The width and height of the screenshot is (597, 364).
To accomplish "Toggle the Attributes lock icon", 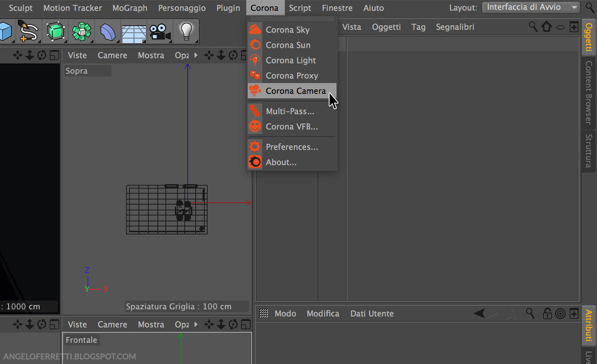I will tap(548, 313).
